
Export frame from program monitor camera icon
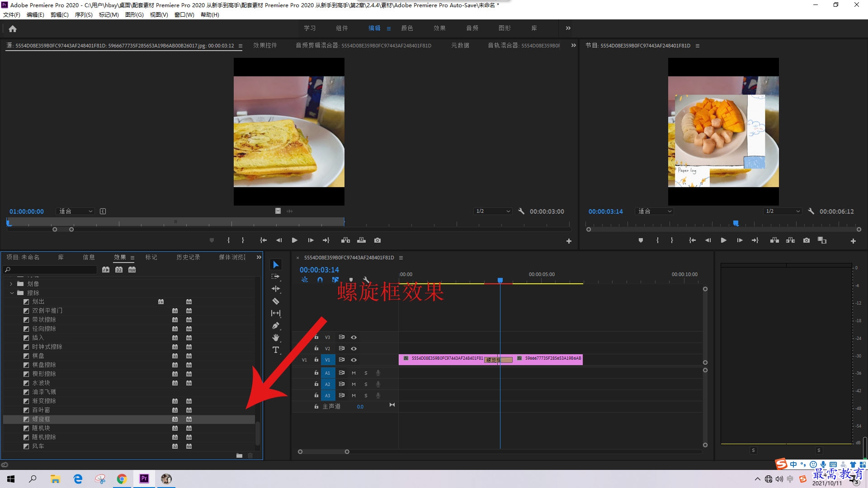point(806,240)
